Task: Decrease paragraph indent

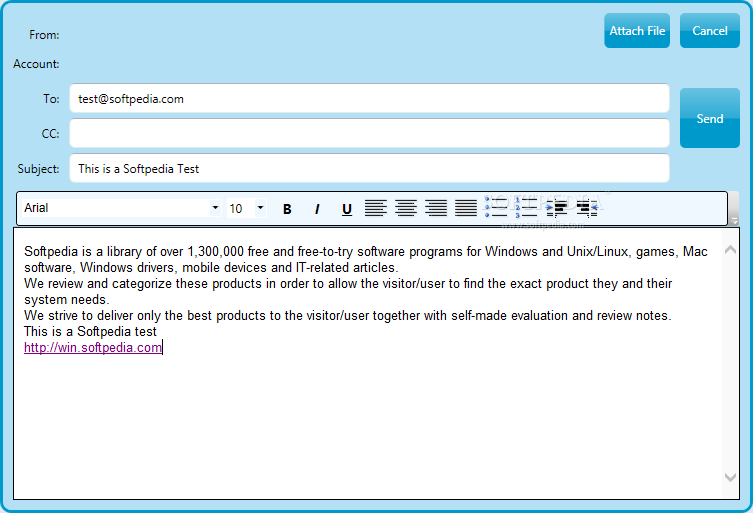Action: tap(587, 208)
